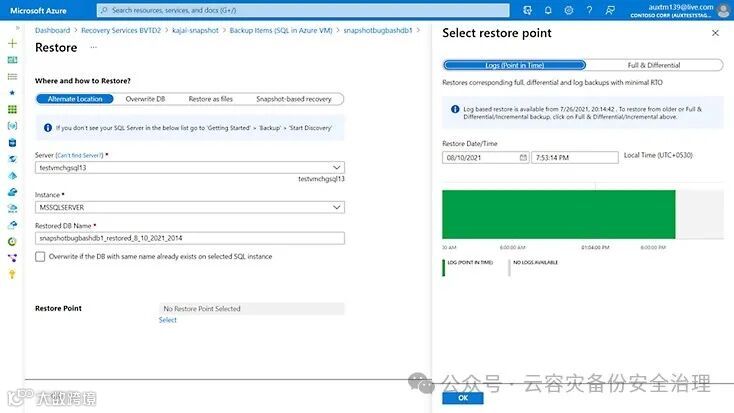Screen dimensions: 734x413
Task: Click the Select restore point link
Action: click(x=168, y=320)
